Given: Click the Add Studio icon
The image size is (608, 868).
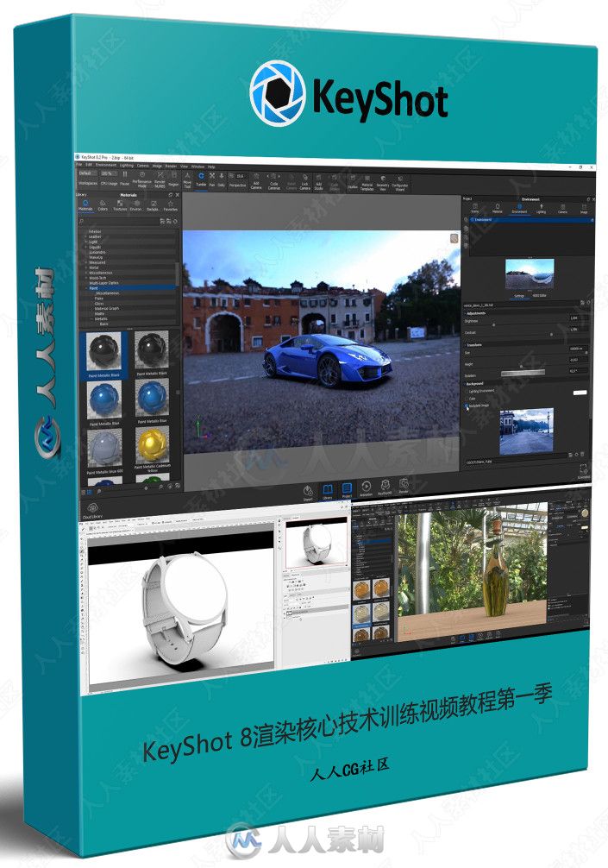Looking at the screenshot, I should (x=318, y=181).
